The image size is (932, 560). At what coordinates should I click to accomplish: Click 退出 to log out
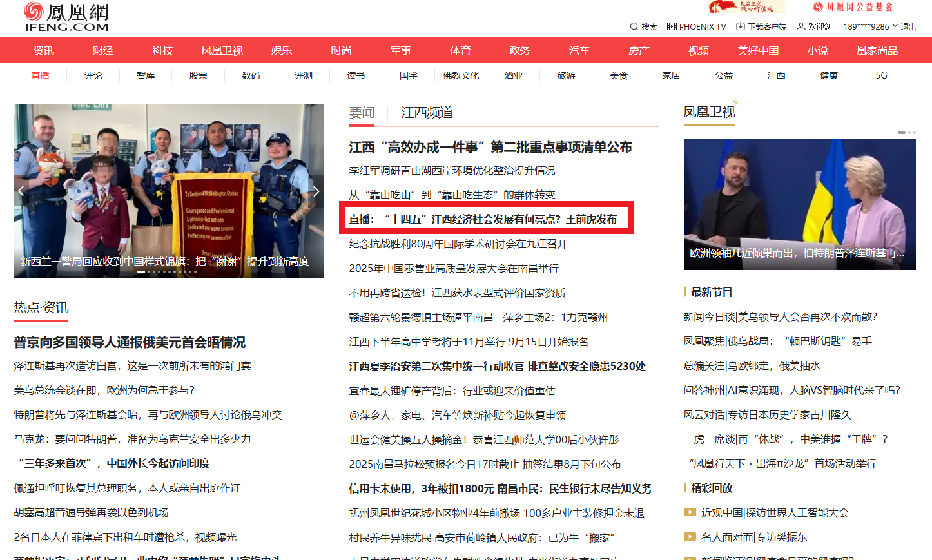908,26
